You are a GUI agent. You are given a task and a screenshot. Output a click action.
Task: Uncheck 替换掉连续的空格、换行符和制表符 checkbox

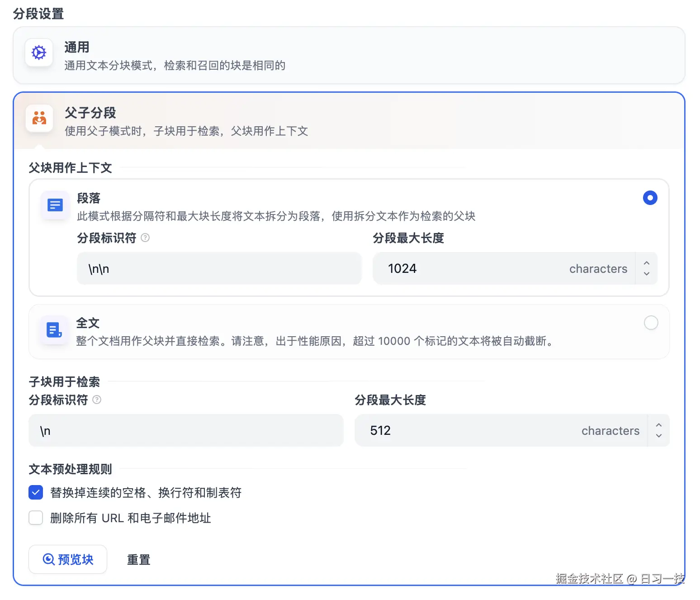tap(36, 492)
